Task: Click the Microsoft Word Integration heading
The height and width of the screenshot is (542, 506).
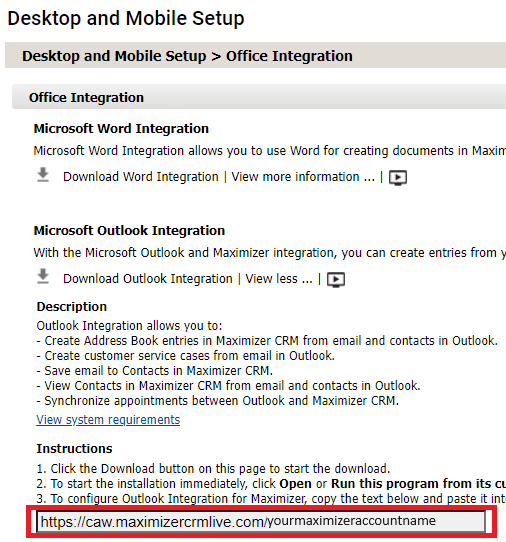Action: coord(121,129)
